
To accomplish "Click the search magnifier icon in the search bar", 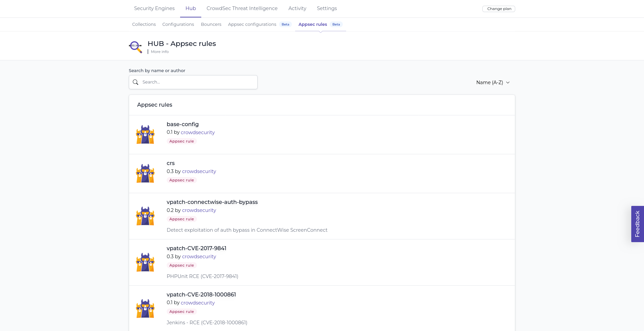I will (136, 82).
